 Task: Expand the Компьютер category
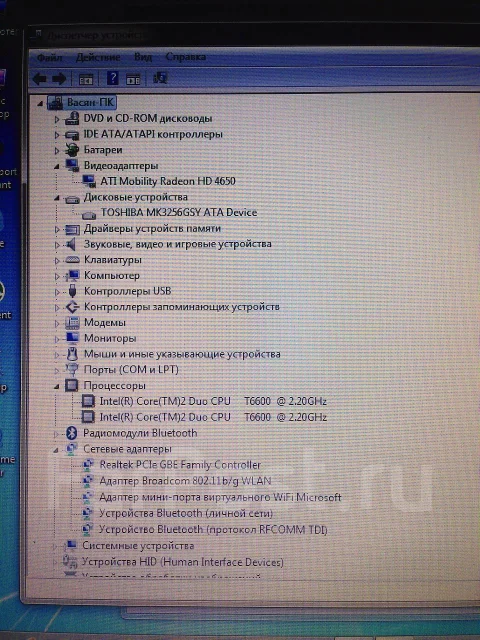point(57,276)
